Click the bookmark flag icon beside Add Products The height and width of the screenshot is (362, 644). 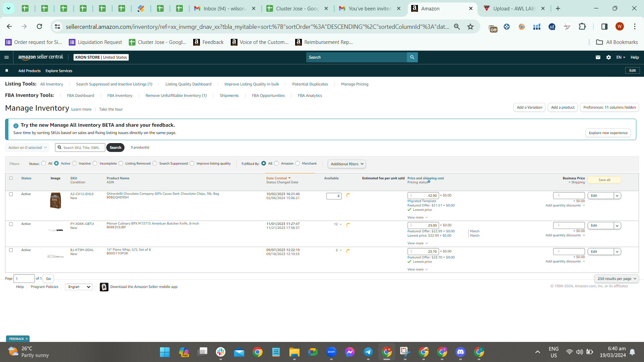(7, 71)
